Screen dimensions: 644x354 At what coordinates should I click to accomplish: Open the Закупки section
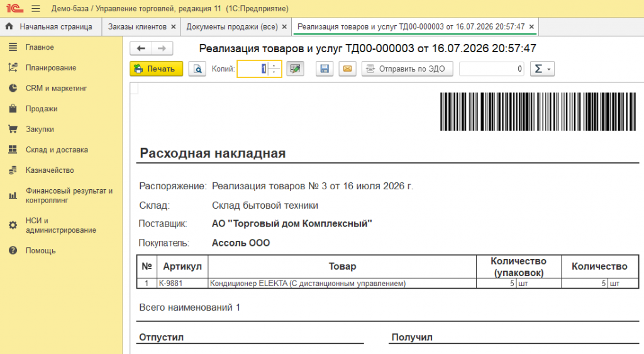click(x=40, y=130)
